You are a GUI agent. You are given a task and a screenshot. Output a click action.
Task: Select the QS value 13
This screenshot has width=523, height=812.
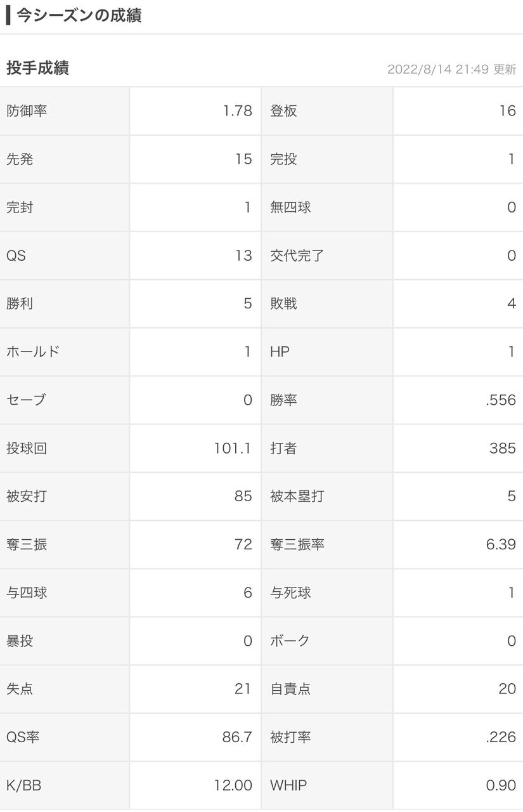click(243, 256)
